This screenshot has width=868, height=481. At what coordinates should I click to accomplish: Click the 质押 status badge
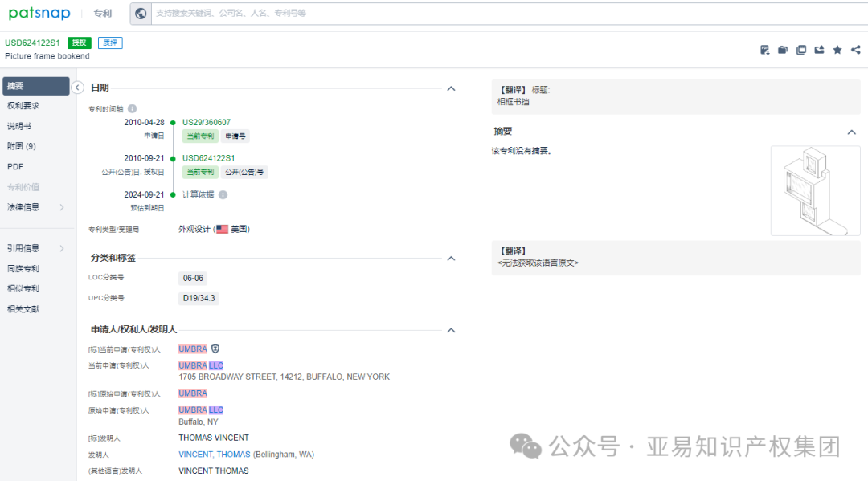point(110,43)
